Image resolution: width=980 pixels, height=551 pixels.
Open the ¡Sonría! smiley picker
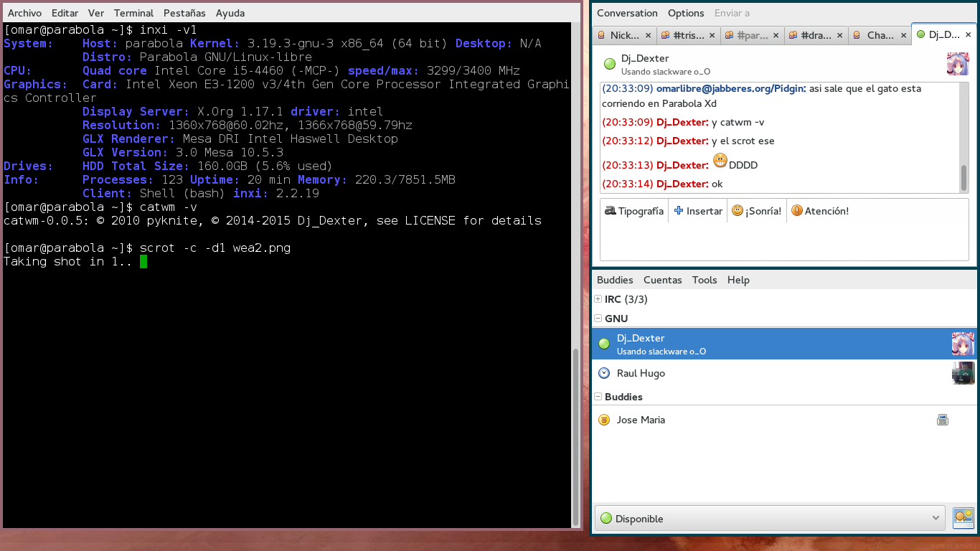point(756,211)
